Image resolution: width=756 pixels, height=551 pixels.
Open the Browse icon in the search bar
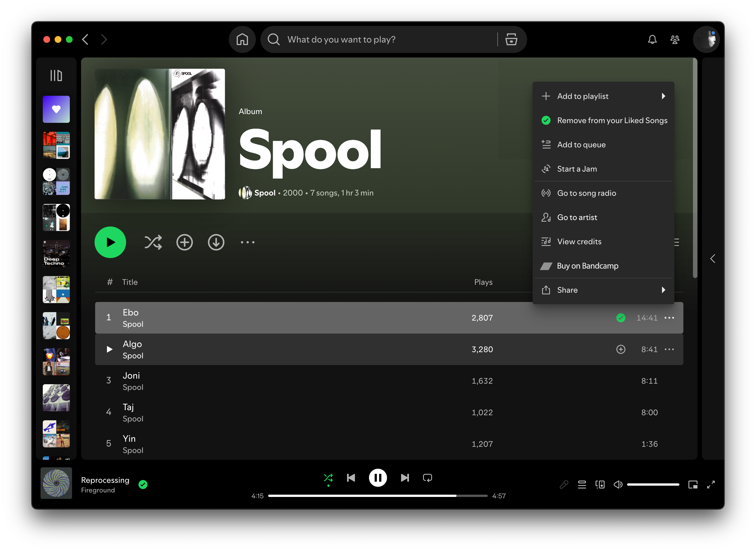pyautogui.click(x=511, y=39)
